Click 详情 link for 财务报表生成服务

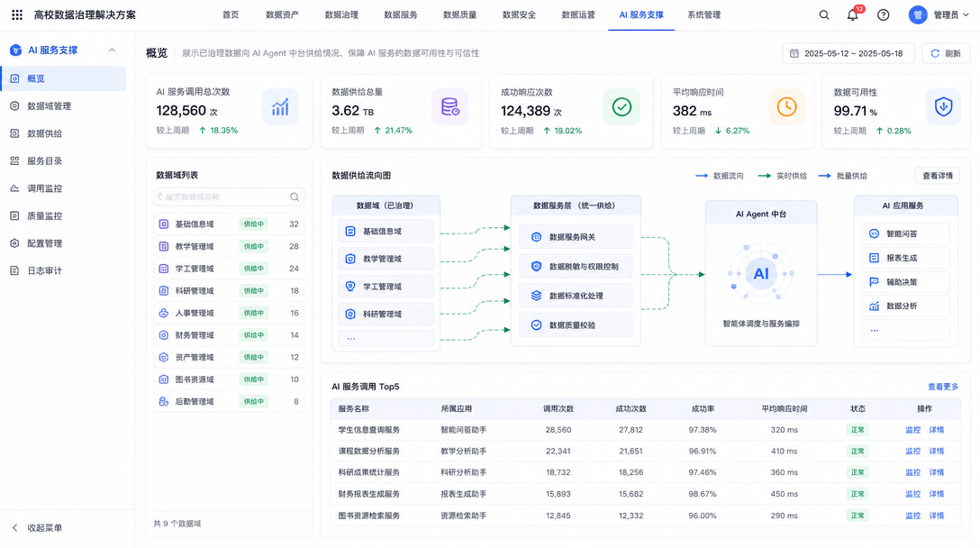(x=936, y=494)
